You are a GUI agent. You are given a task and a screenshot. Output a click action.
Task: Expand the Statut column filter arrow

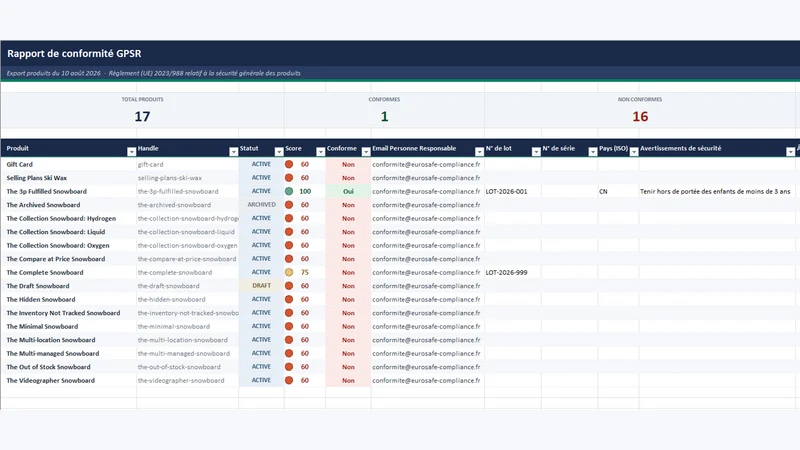point(279,152)
